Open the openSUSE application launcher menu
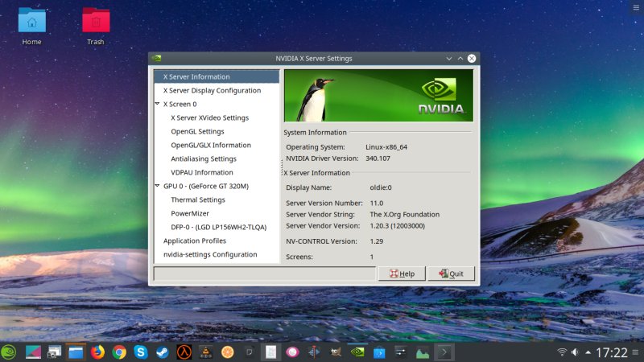The width and height of the screenshot is (644, 362). pyautogui.click(x=9, y=352)
